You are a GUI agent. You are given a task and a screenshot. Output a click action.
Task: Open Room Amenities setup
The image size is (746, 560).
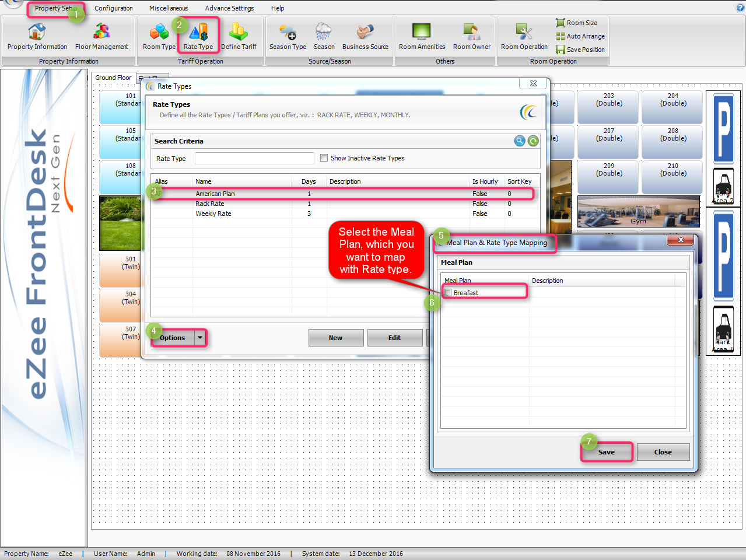[422, 37]
